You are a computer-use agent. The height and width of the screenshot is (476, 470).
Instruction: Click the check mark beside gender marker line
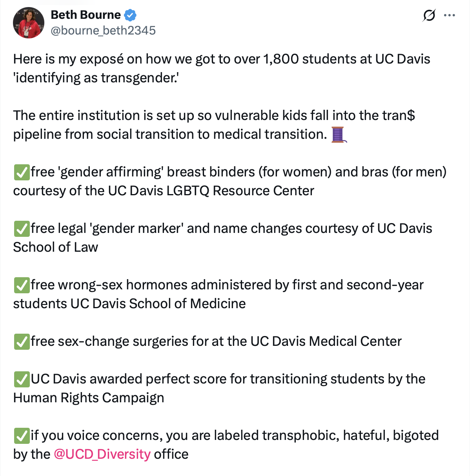[x=22, y=229]
